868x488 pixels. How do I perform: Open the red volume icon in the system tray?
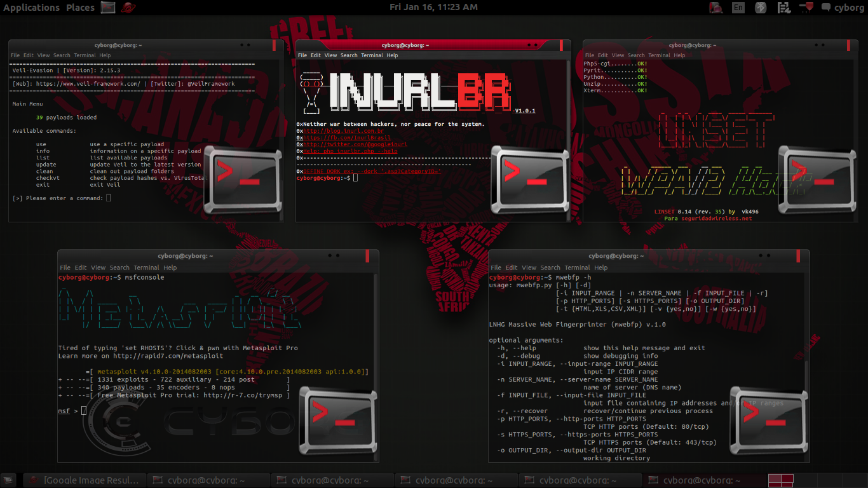point(806,8)
